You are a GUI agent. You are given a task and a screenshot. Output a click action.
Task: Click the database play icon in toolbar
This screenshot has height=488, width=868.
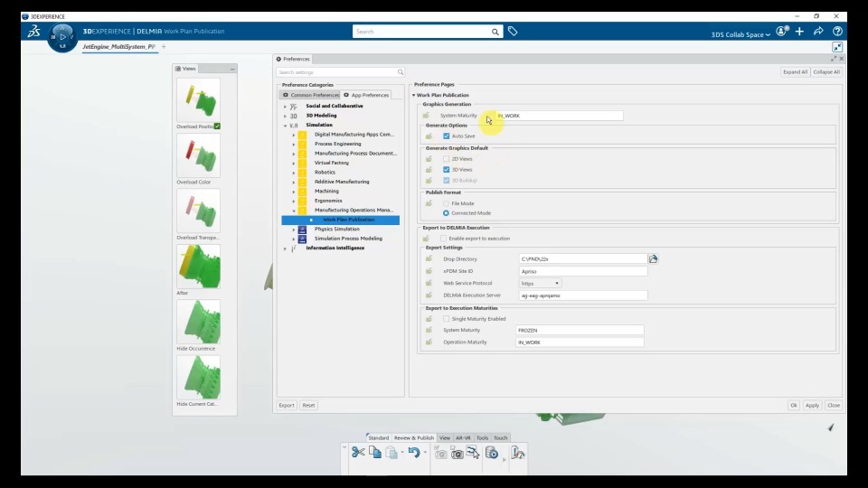492,453
